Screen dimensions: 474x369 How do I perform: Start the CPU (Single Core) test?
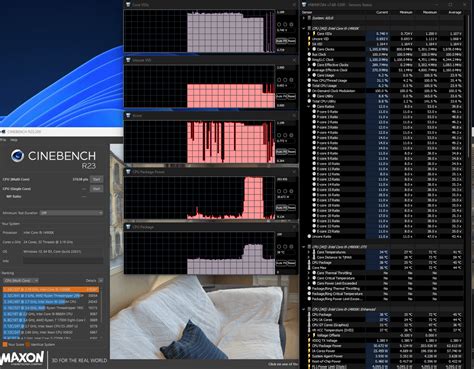[x=97, y=189]
